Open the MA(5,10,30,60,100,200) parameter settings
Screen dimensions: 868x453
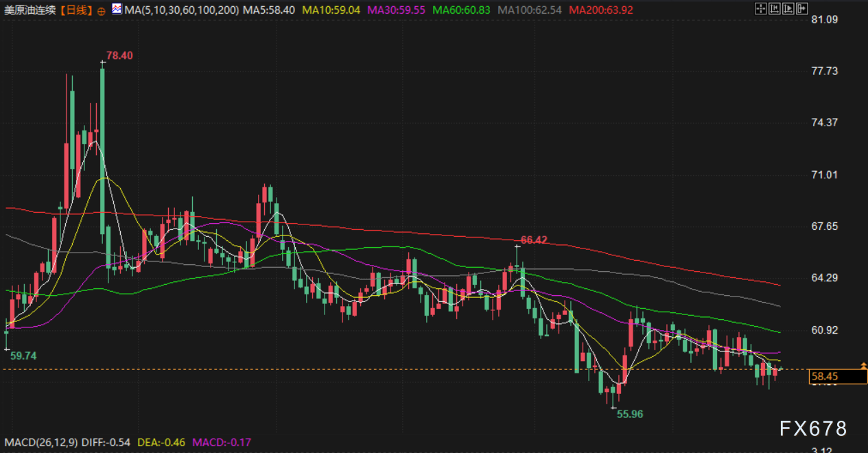[x=182, y=10]
